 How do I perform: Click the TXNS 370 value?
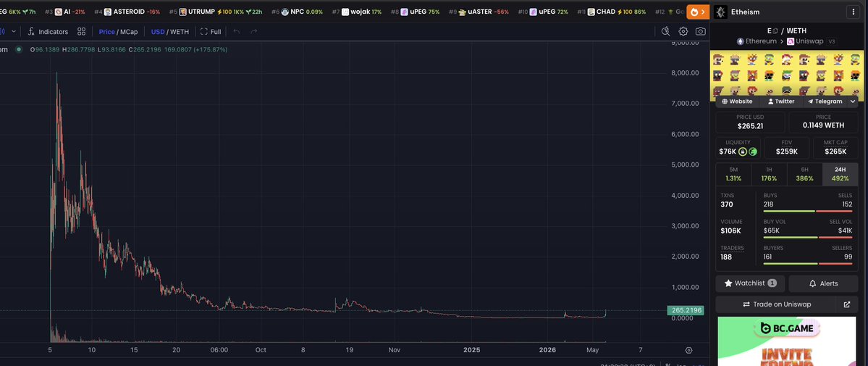(726, 204)
